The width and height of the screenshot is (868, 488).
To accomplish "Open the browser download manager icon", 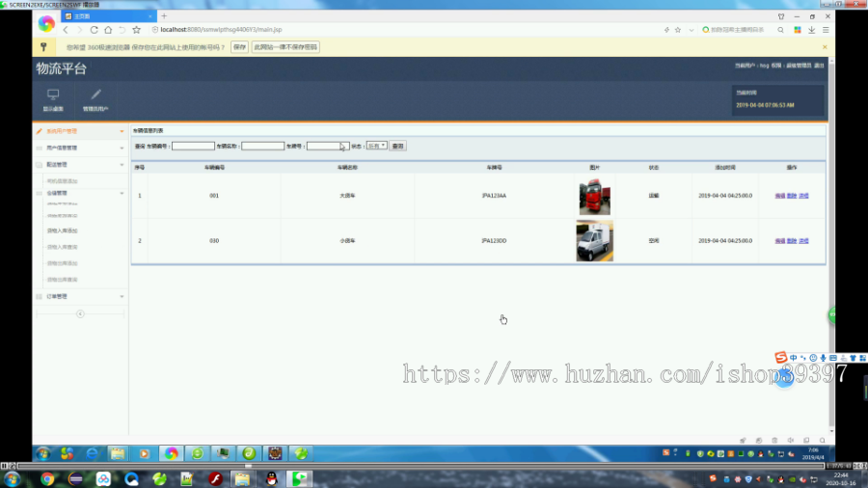I will (811, 30).
